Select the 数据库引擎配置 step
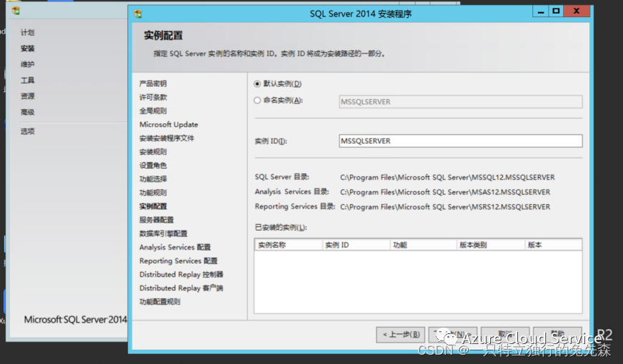The height and width of the screenshot is (364, 623). pos(164,233)
